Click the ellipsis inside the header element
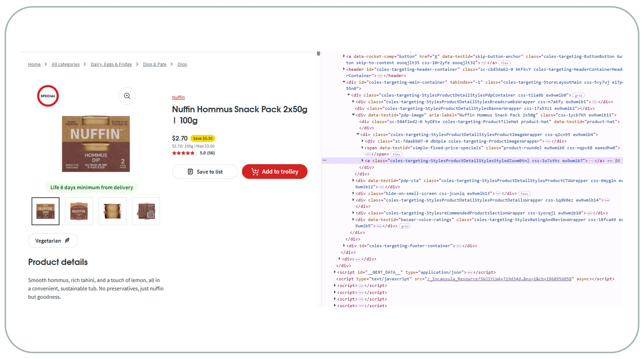The width and height of the screenshot is (644, 359). (x=380, y=76)
